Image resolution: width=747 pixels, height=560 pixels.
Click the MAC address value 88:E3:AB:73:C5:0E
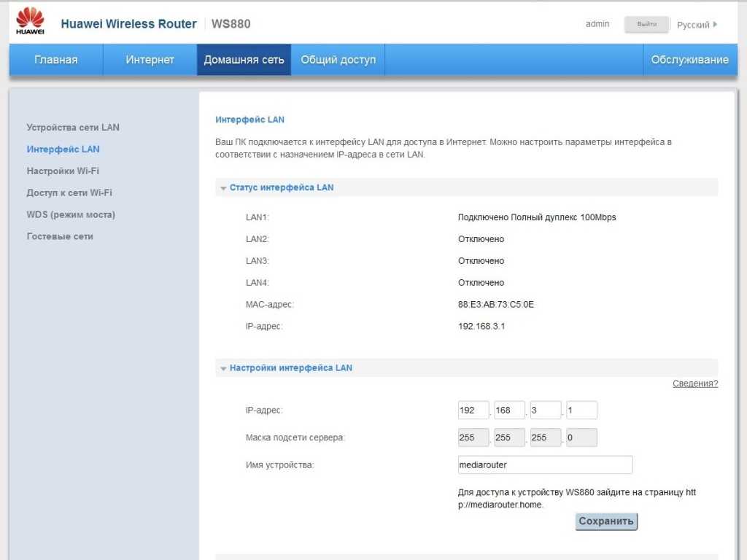496,304
